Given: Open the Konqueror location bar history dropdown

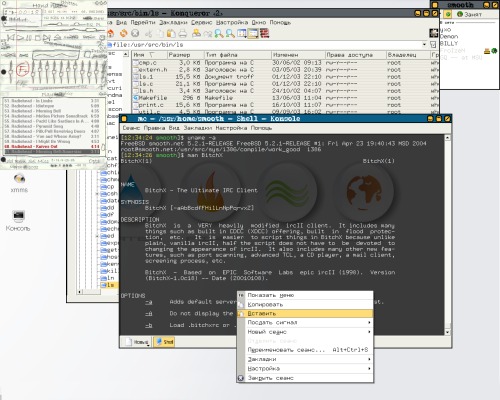Looking at the screenshot, I should click(x=424, y=44).
